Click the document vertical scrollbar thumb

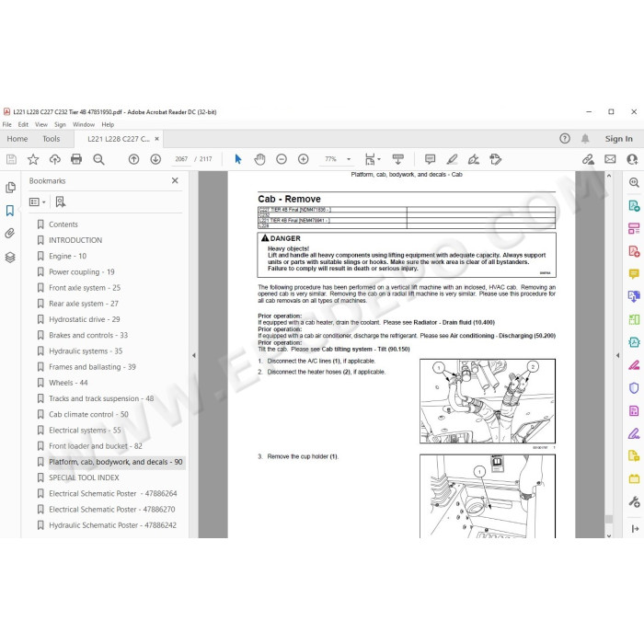[x=609, y=519]
